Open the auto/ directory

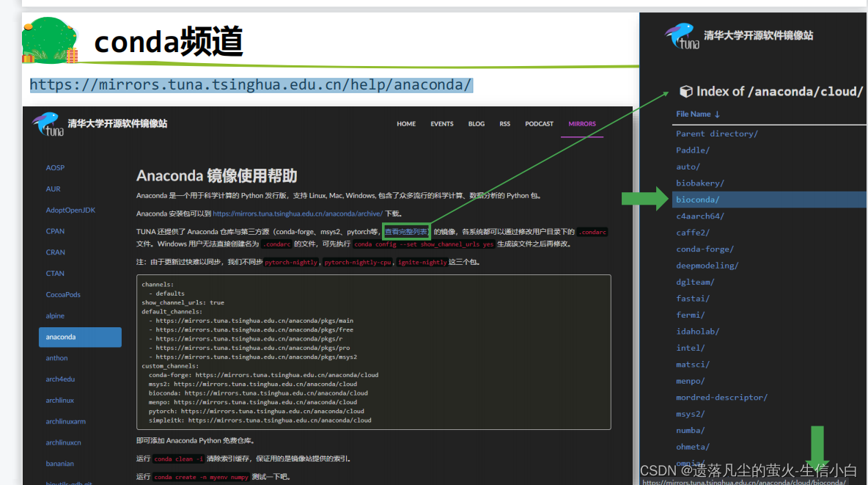point(688,167)
